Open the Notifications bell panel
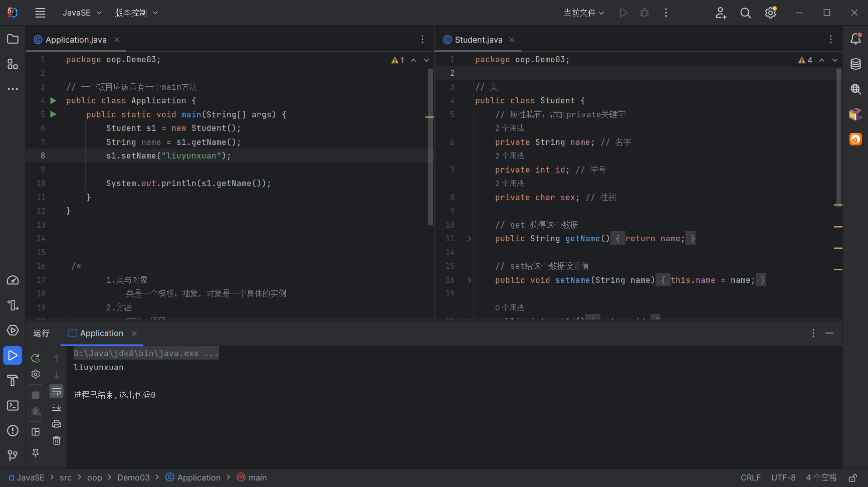This screenshot has width=868, height=487. click(855, 39)
